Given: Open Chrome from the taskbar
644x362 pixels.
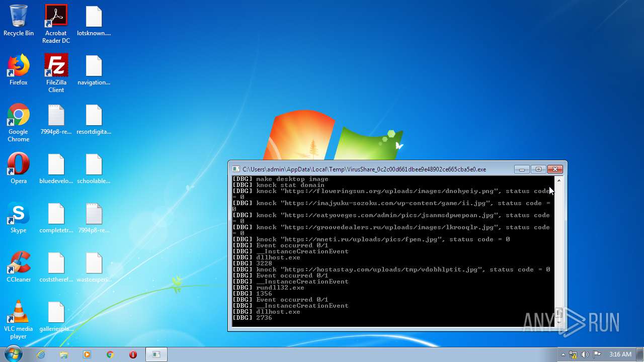Looking at the screenshot, I should pos(110,354).
